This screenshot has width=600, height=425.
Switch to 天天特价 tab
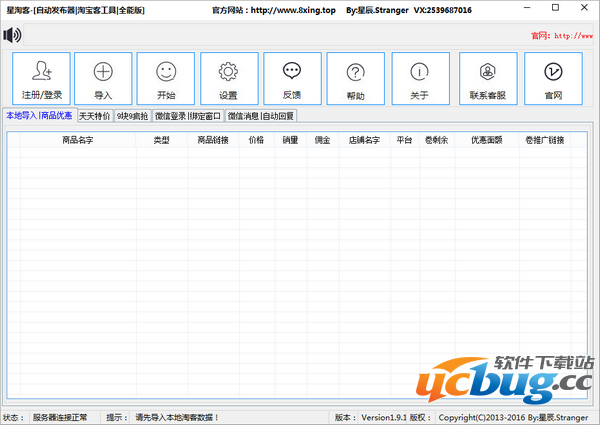95,116
